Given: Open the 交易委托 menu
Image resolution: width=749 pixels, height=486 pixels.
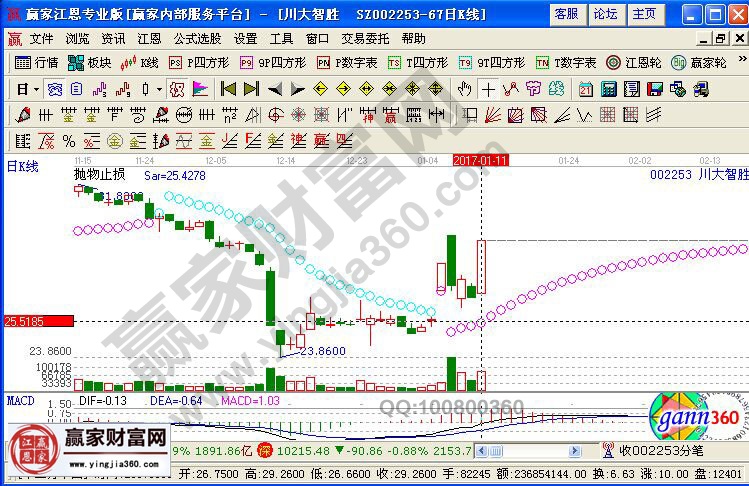Looking at the screenshot, I should [x=365, y=38].
